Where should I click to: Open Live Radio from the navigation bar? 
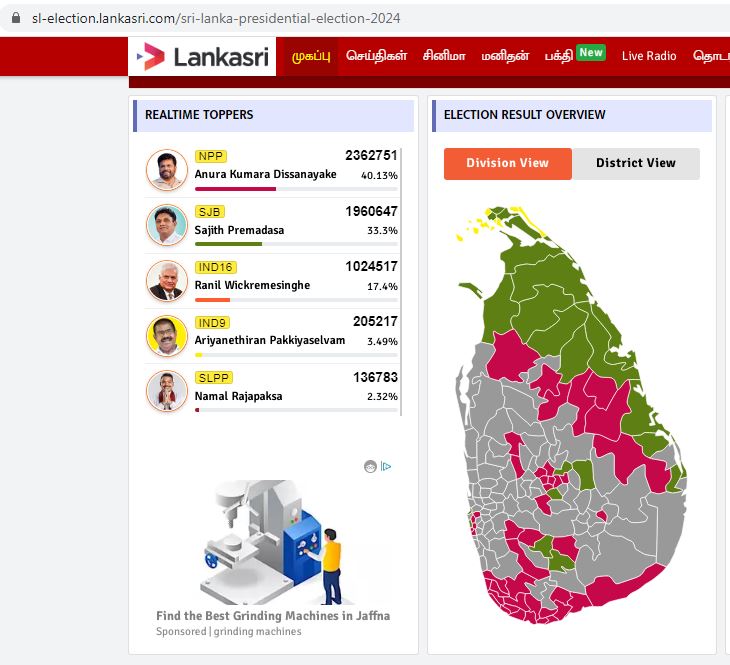click(x=649, y=56)
